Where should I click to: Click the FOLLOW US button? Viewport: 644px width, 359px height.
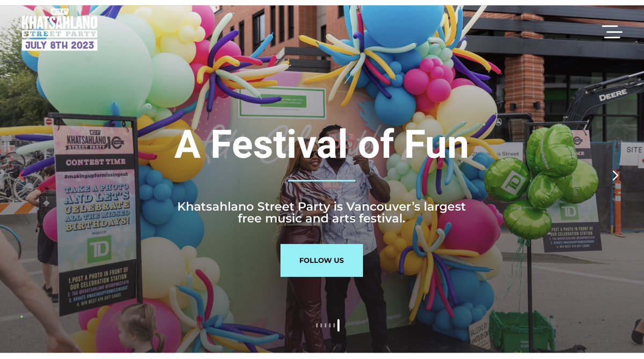(x=321, y=260)
